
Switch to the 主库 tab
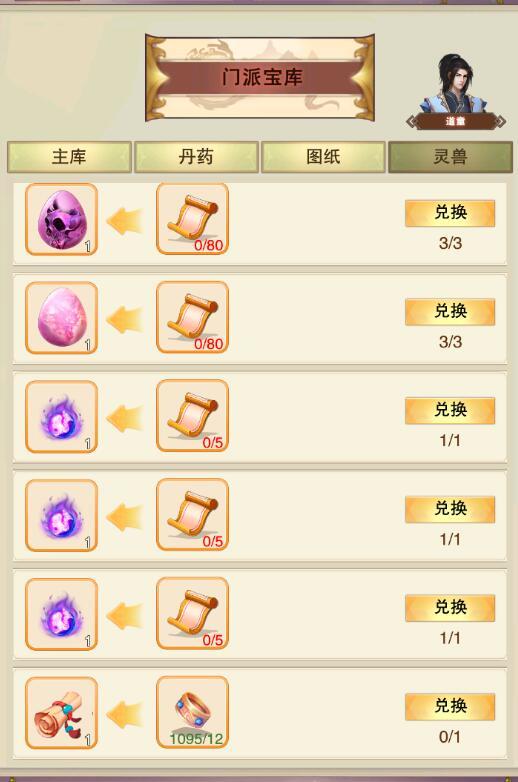point(69,157)
